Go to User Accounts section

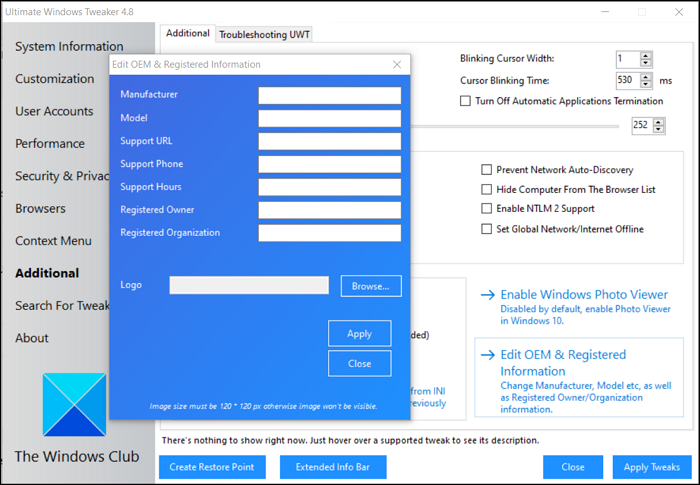[54, 111]
